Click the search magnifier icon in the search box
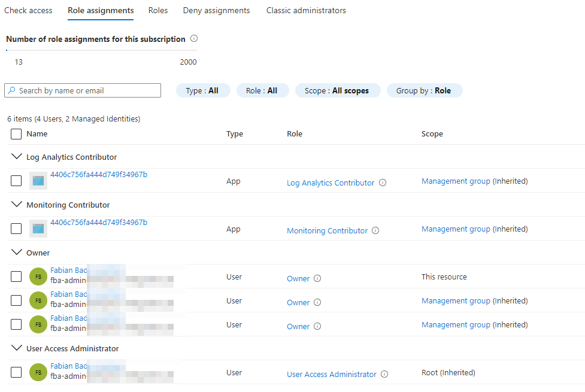 pyautogui.click(x=11, y=90)
